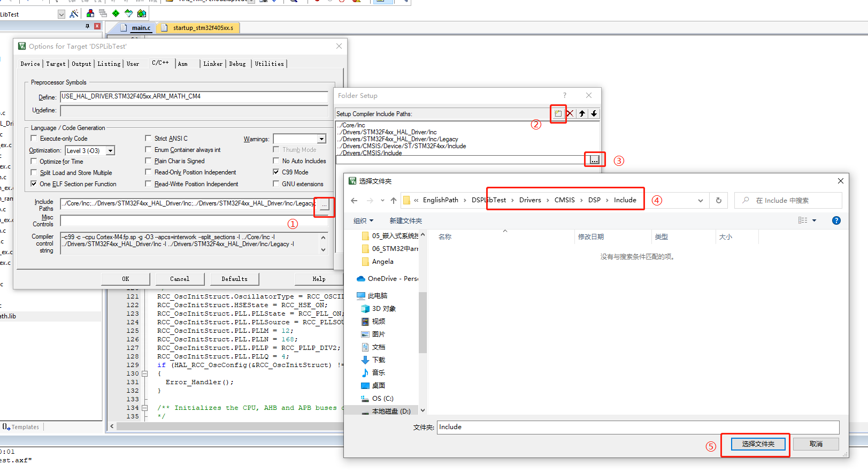This screenshot has height=473, width=868.
Task: Enable Execute-only Code checkbox
Action: (34, 138)
